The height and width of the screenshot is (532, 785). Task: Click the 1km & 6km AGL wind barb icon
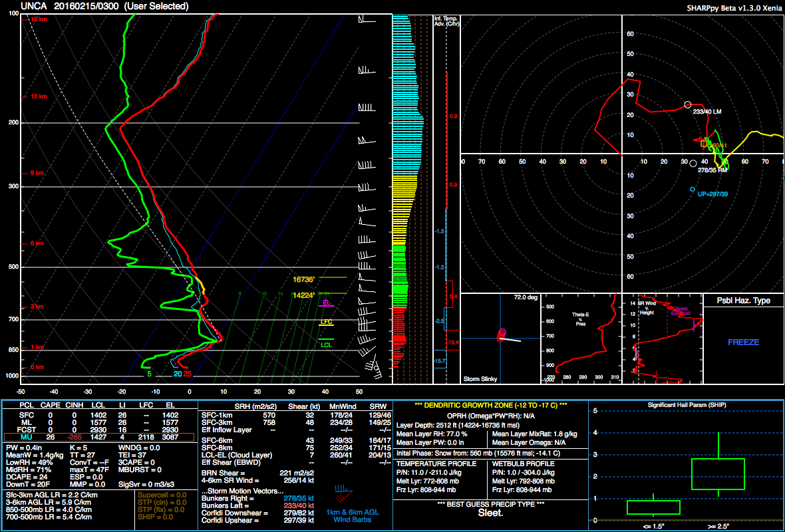pyautogui.click(x=345, y=495)
